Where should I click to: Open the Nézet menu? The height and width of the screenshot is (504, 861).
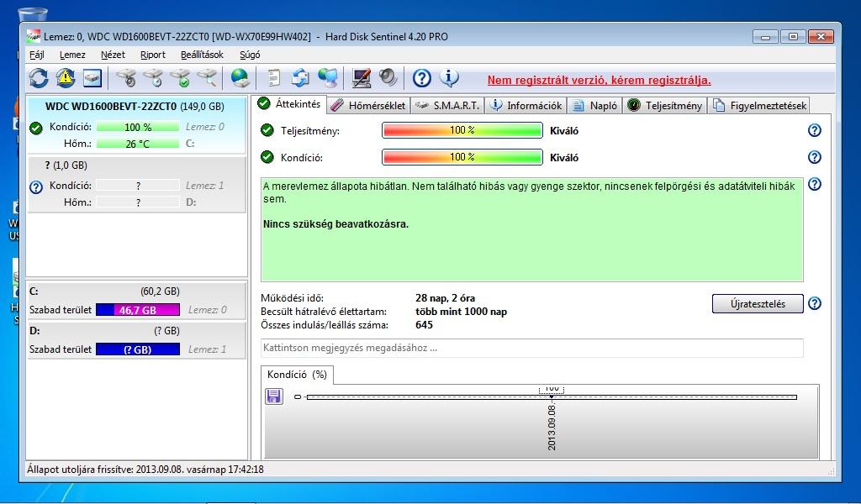114,55
